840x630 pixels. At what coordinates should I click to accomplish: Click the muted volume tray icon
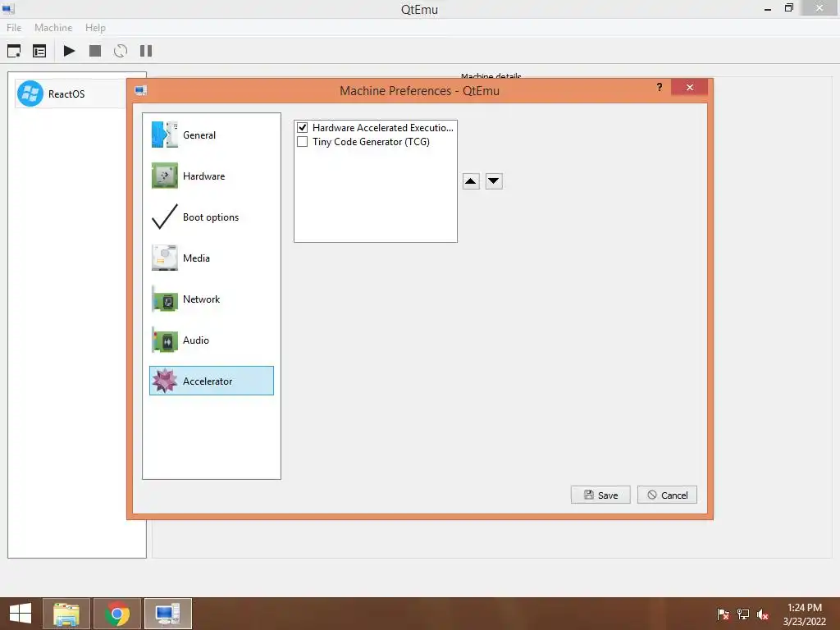[763, 614]
